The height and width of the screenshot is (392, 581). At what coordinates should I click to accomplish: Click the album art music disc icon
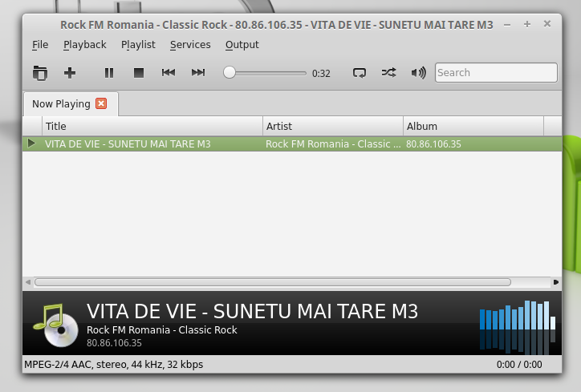click(56, 325)
